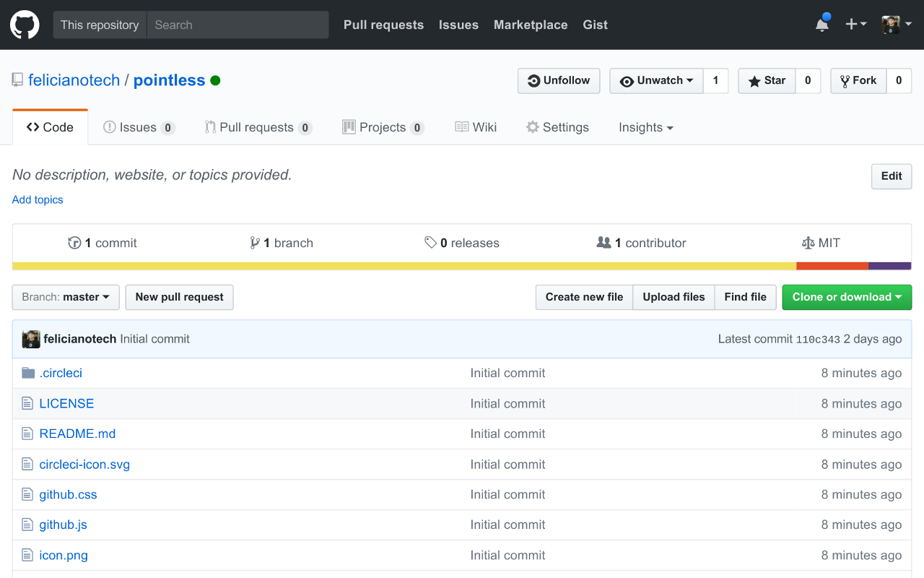Open the Clone or download dropdown
Image resolution: width=924 pixels, height=578 pixels.
pyautogui.click(x=847, y=297)
